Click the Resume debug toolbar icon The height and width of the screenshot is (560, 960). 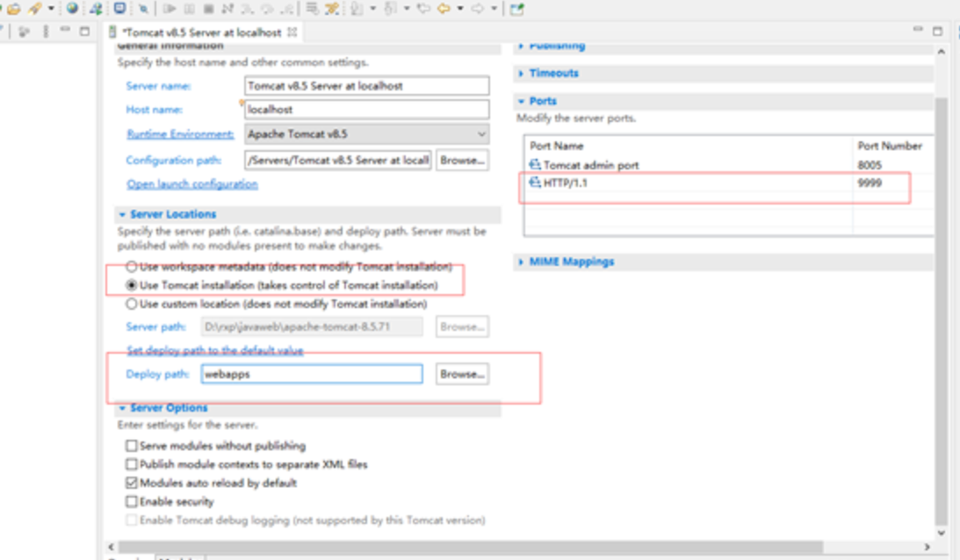click(170, 9)
